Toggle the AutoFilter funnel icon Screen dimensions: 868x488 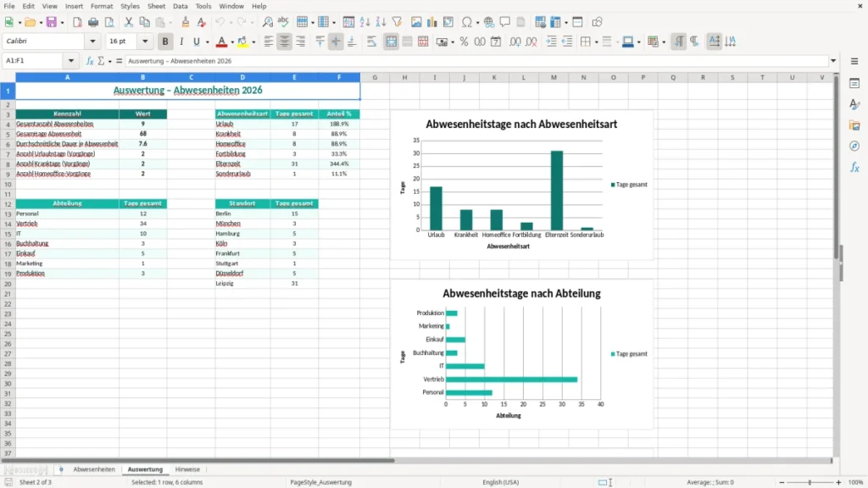tap(397, 22)
